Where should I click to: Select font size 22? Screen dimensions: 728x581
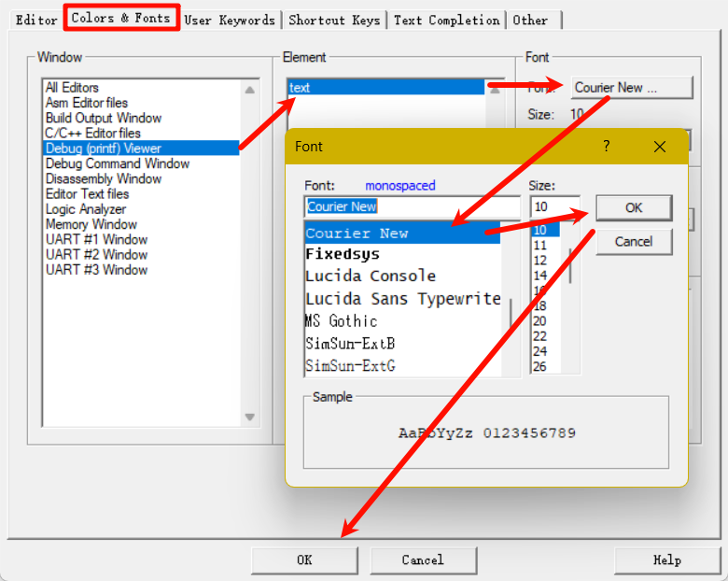(546, 336)
